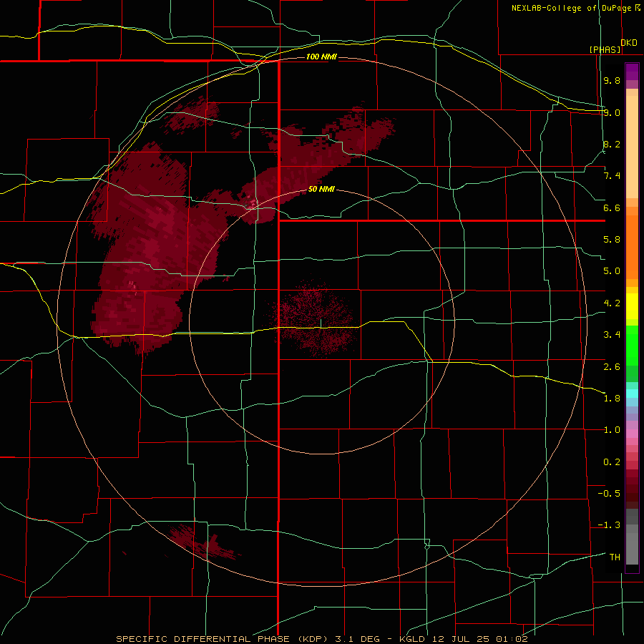
Task: Click the 2.6 value on the color scale
Action: point(612,367)
